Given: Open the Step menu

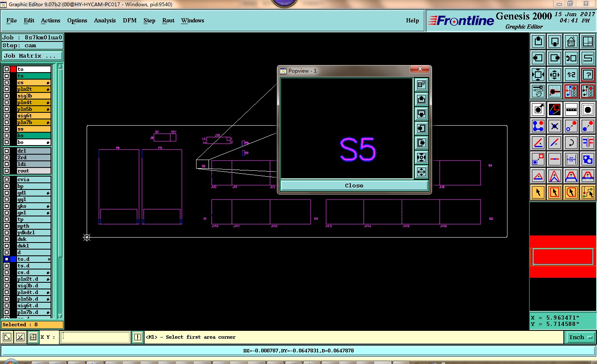Looking at the screenshot, I should (149, 20).
